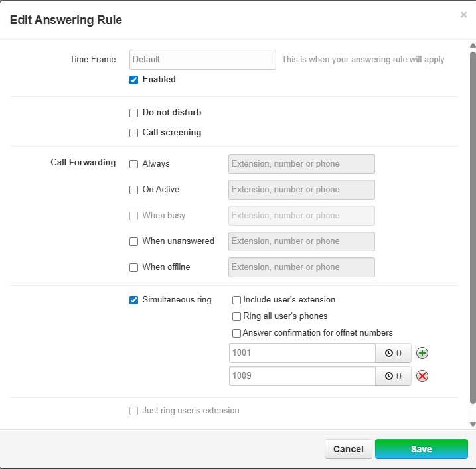This screenshot has height=469, width=476.
Task: Enable Ring all user's phones
Action: coord(237,316)
